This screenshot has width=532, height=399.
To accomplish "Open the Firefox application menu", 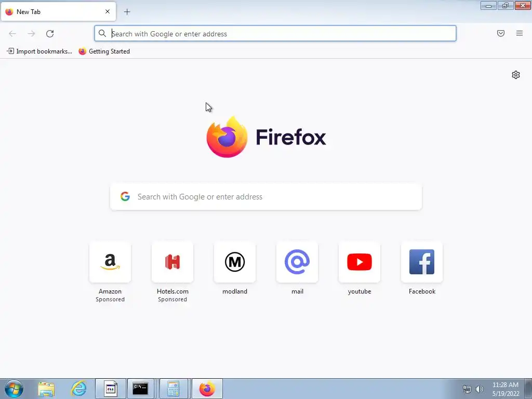I will (520, 33).
